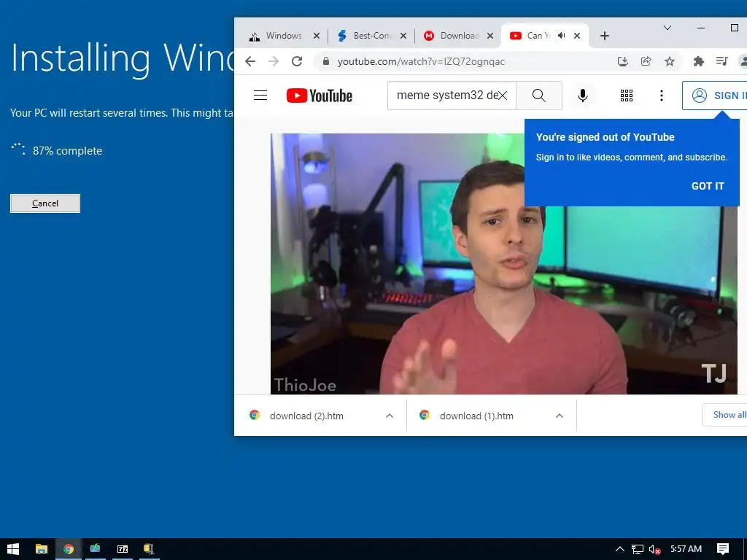Image resolution: width=747 pixels, height=560 pixels.
Task: Open download (1).htm file
Action: click(x=476, y=416)
